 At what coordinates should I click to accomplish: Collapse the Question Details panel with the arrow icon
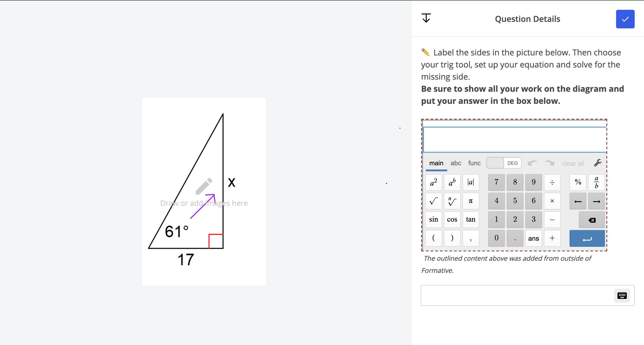click(x=426, y=18)
